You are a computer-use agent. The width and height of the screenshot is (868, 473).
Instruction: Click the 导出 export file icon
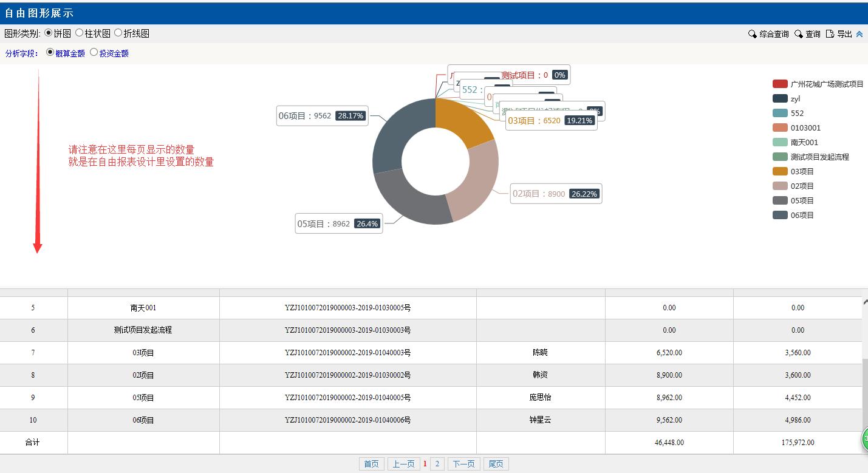[830, 34]
